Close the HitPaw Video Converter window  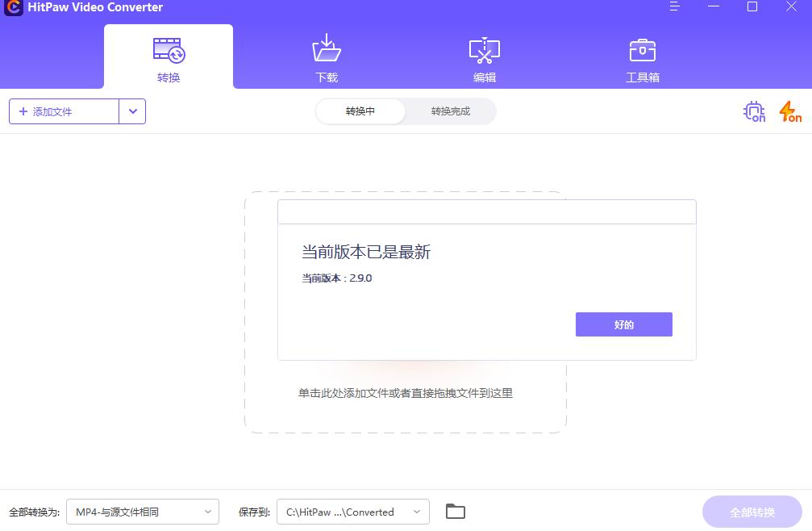point(791,6)
